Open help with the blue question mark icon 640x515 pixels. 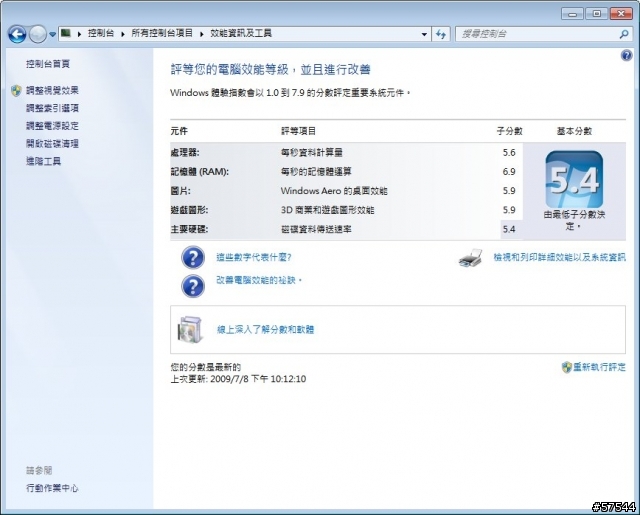[626, 55]
